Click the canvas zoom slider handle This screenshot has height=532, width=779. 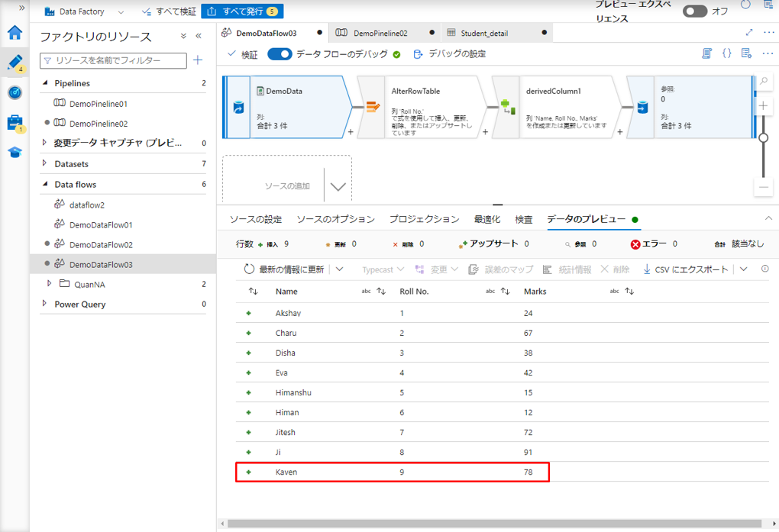pos(763,138)
